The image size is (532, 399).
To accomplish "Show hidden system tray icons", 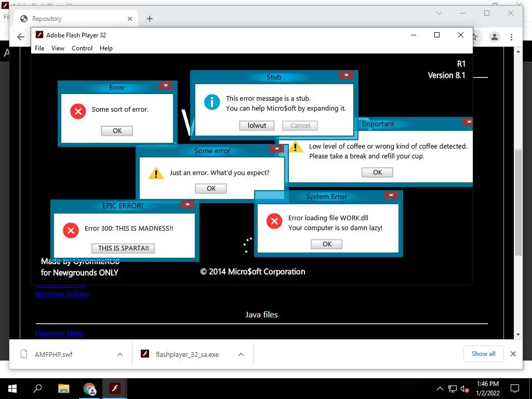I will pyautogui.click(x=440, y=389).
